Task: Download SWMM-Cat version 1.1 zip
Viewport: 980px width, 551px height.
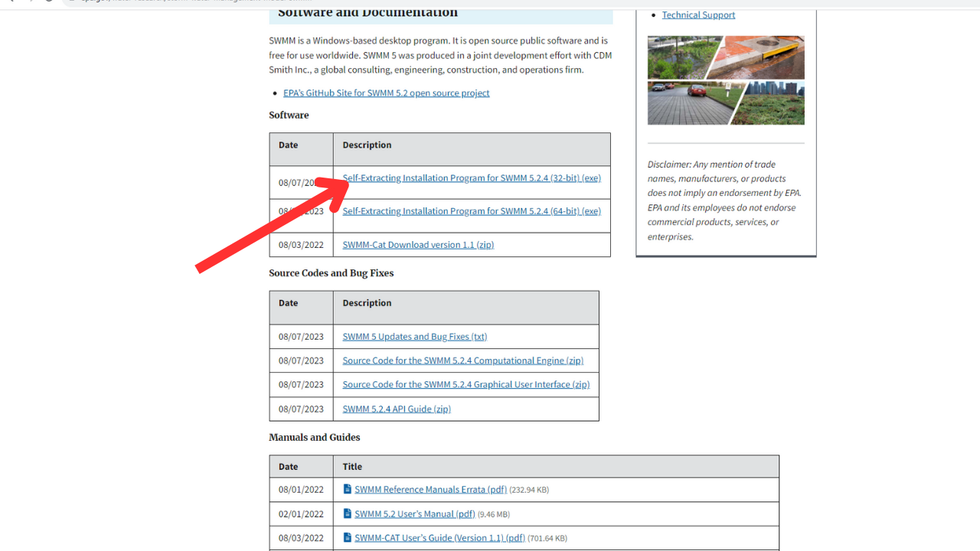Action: pos(417,244)
